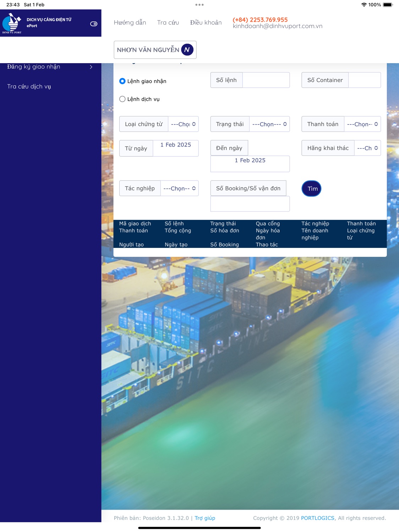Tap the three-dot multitasking indicator
Viewport: 399px width, 532px height.
pos(199,5)
